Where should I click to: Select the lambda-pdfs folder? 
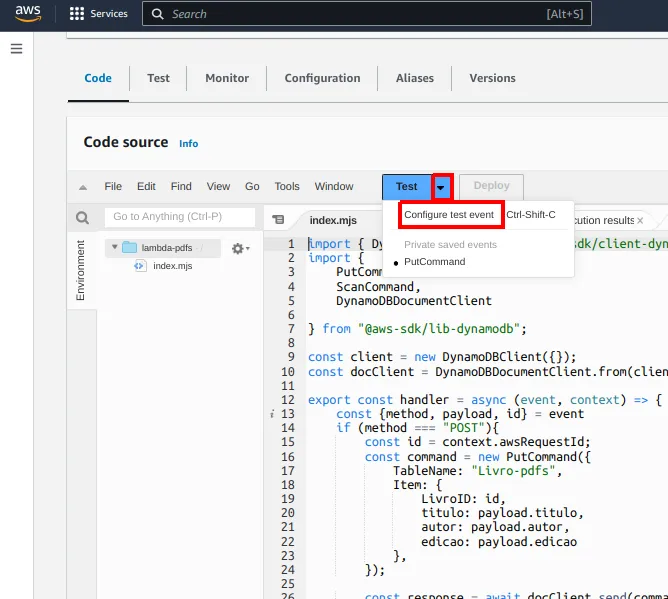click(x=167, y=248)
